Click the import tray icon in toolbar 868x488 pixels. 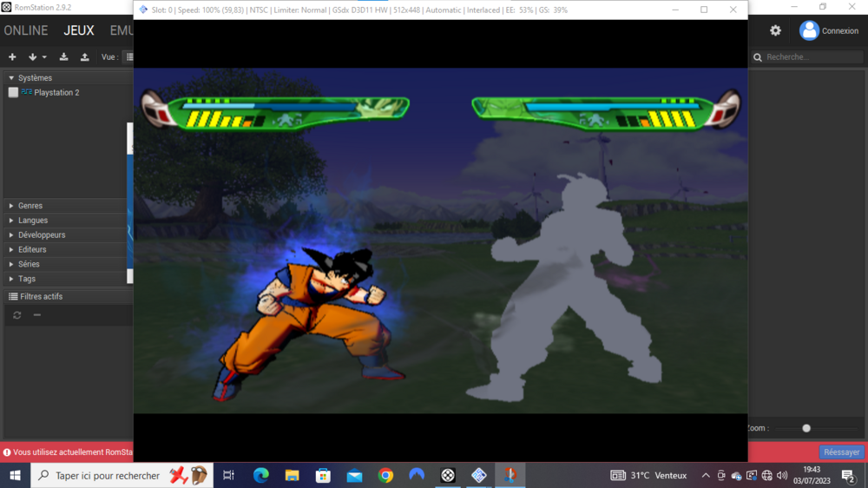pos(63,57)
